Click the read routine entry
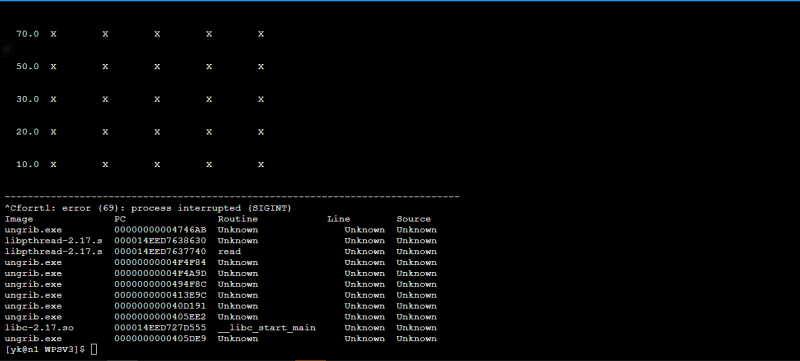This screenshot has height=361, width=800. tap(230, 252)
